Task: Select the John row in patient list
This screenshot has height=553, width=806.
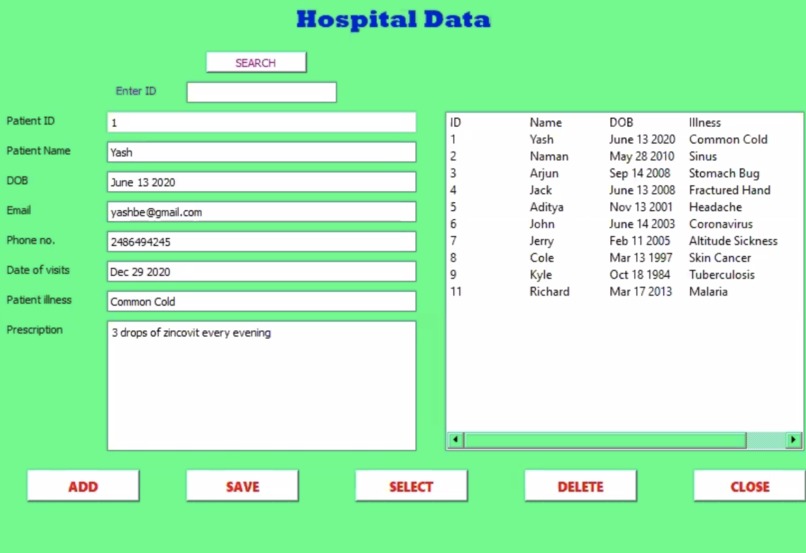Action: click(x=624, y=224)
